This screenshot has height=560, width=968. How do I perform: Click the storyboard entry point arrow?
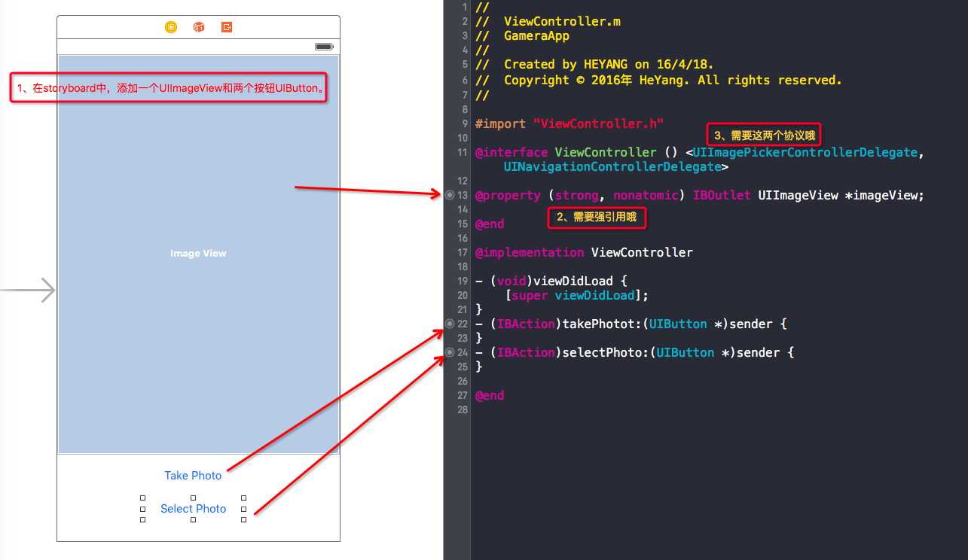[x=28, y=290]
